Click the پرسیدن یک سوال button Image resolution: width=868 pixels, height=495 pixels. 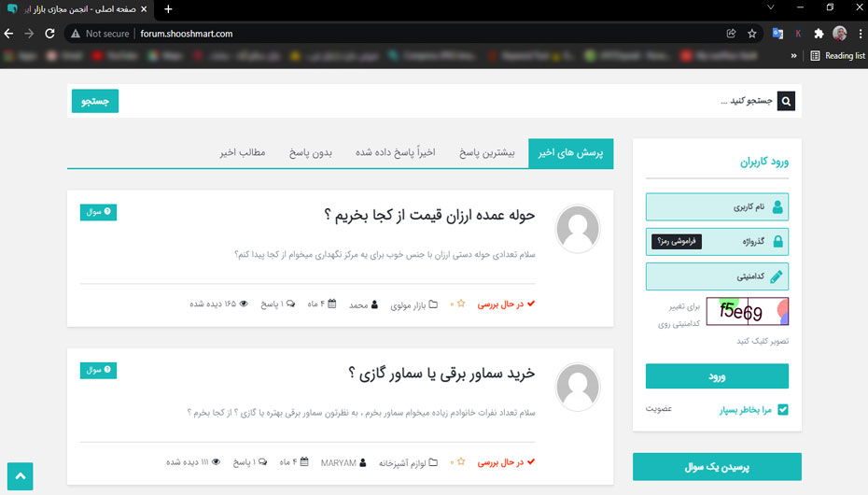pos(717,467)
